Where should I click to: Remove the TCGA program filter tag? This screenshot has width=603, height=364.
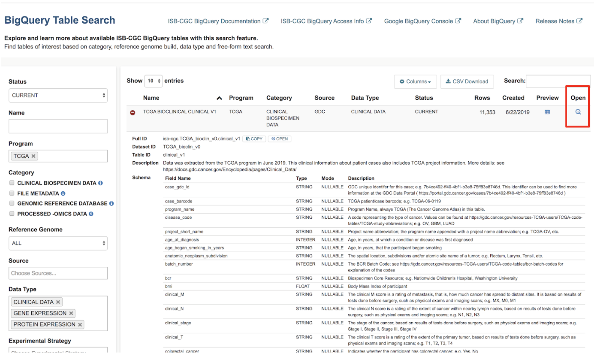coord(33,156)
